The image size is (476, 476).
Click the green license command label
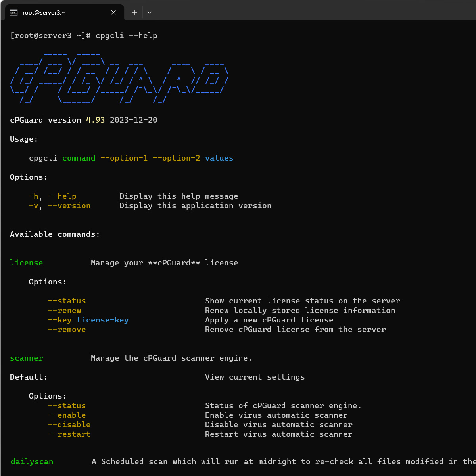click(26, 263)
